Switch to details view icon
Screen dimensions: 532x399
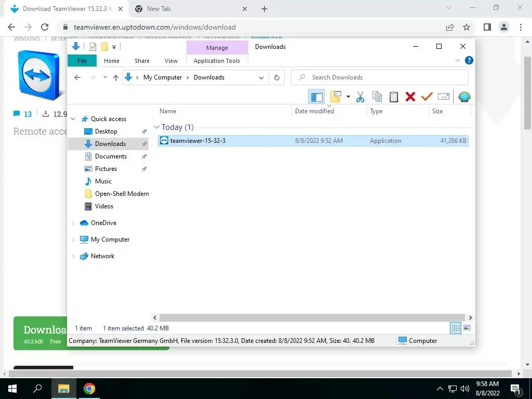(x=456, y=328)
